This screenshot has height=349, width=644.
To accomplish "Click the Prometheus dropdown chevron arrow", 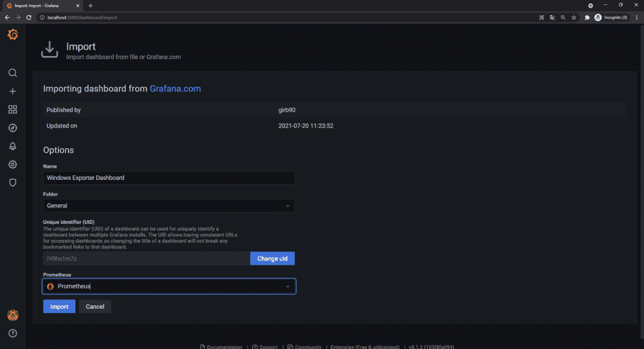I will pos(287,286).
